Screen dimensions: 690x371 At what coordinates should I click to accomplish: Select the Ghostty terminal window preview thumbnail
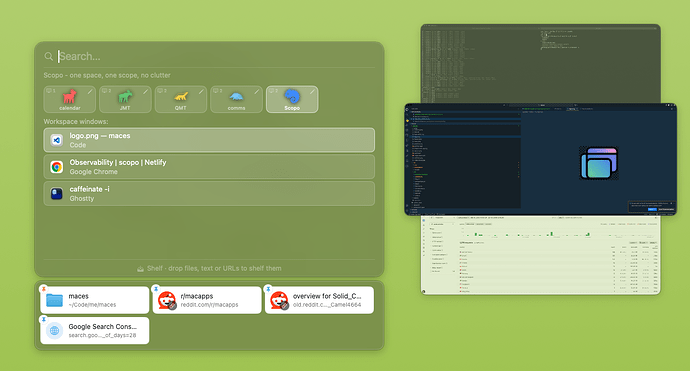[x=540, y=63]
